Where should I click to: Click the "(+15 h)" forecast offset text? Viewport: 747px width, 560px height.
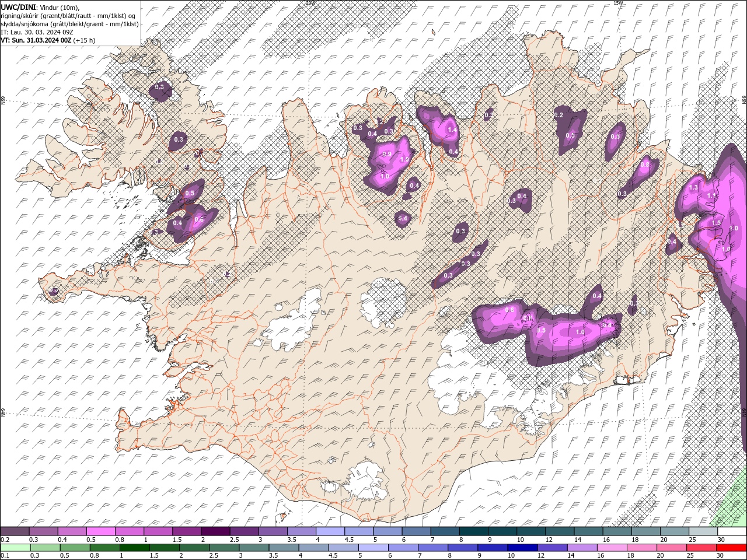[x=85, y=40]
